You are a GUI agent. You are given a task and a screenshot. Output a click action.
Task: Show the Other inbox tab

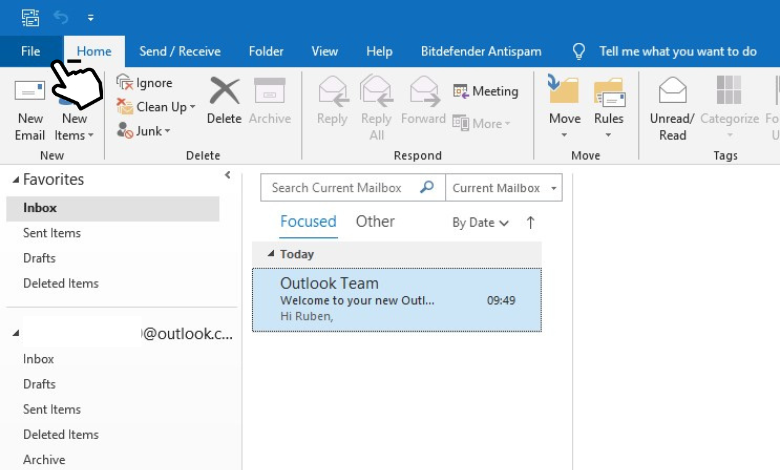(375, 221)
